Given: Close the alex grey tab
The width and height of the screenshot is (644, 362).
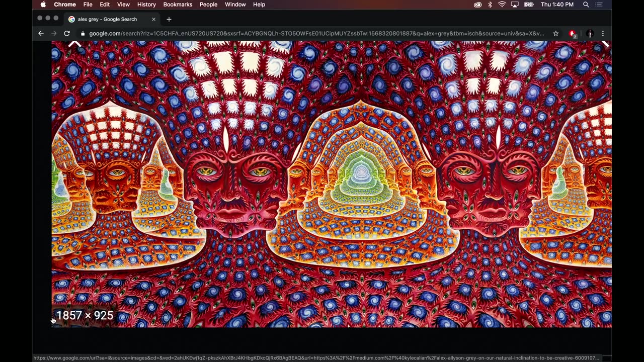Looking at the screenshot, I should pos(153,19).
